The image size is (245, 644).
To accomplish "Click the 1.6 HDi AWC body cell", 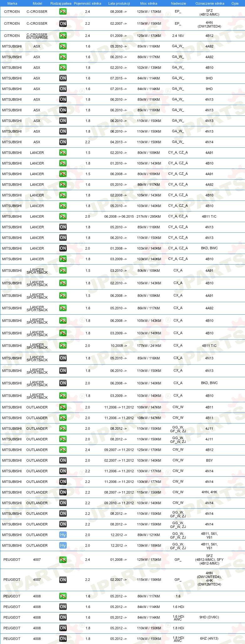I will pyautogui.click(x=178, y=618).
